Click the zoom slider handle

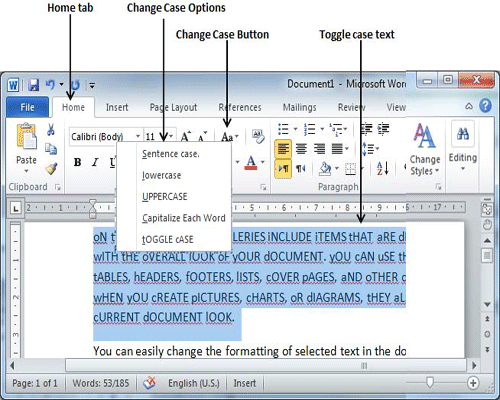[x=430, y=382]
